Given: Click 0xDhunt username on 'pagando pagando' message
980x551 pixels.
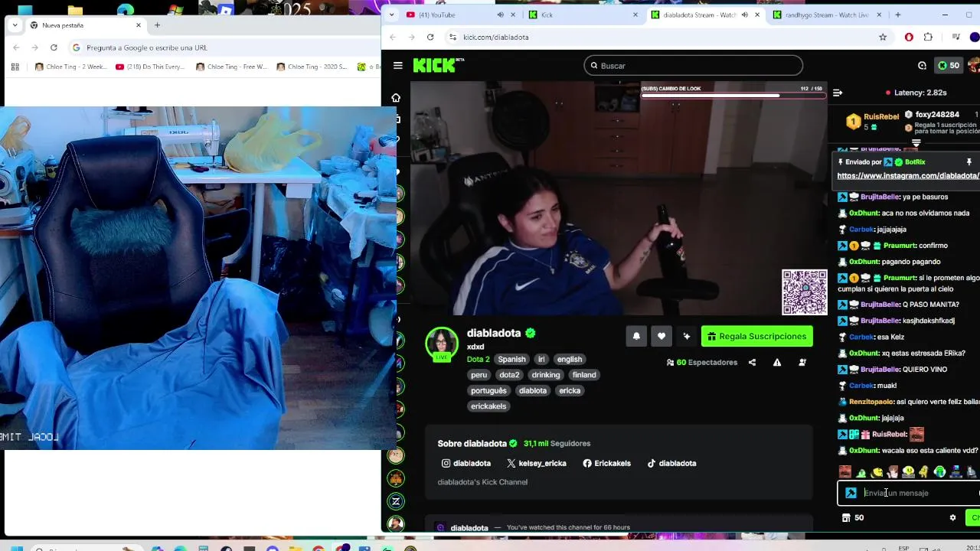Looking at the screenshot, I should point(864,262).
